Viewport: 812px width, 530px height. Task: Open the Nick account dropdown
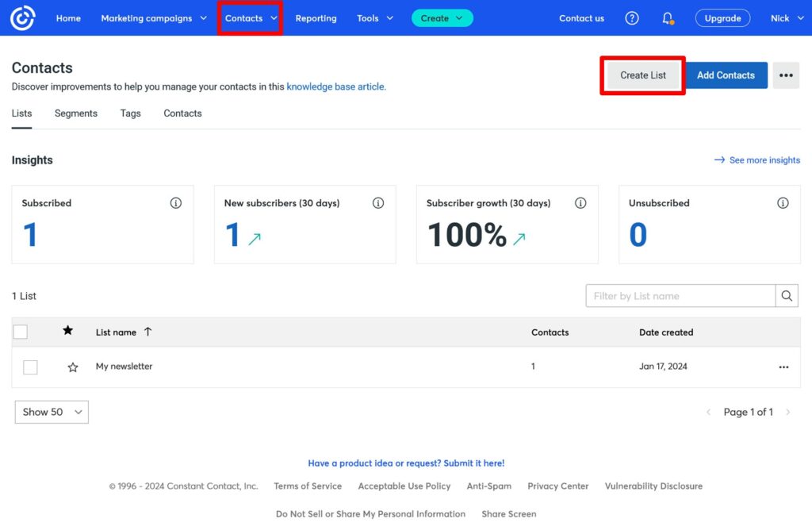click(785, 18)
